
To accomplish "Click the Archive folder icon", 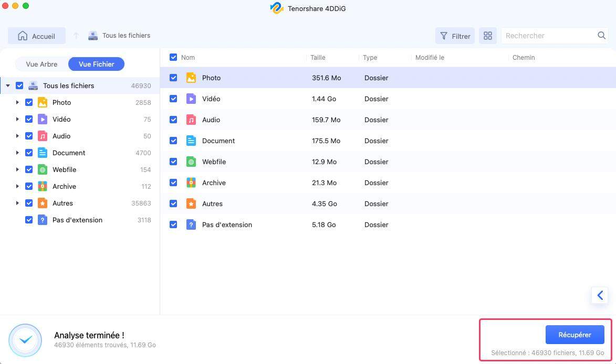I will click(192, 183).
